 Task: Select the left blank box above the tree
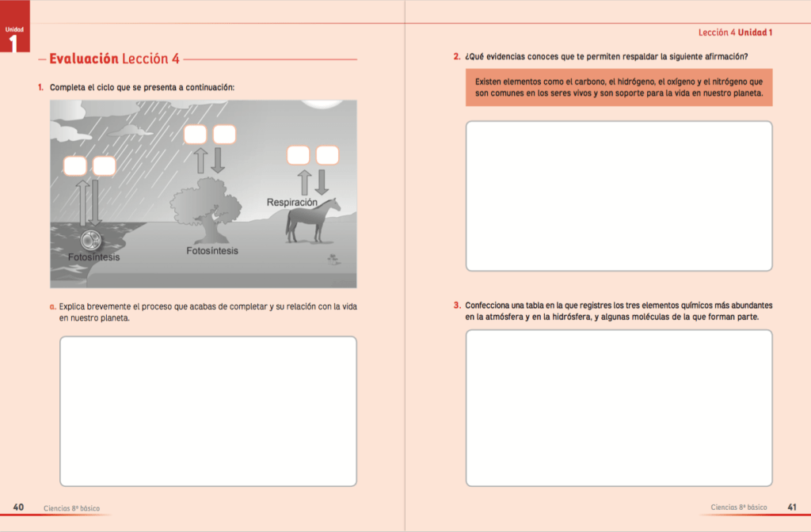pyautogui.click(x=196, y=135)
